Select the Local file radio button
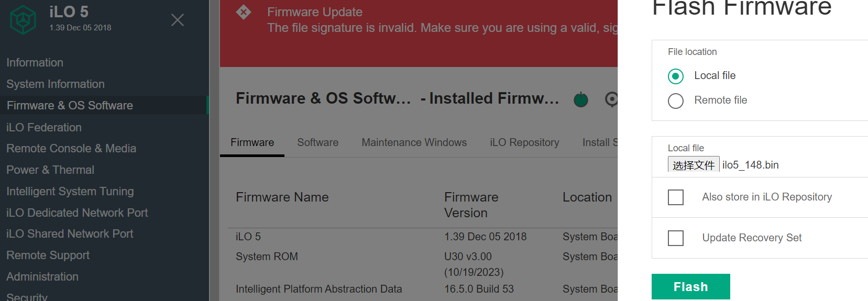868x301 pixels. click(676, 76)
